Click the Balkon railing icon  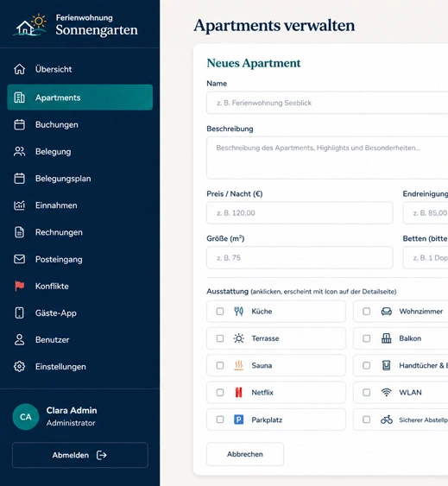(x=387, y=338)
